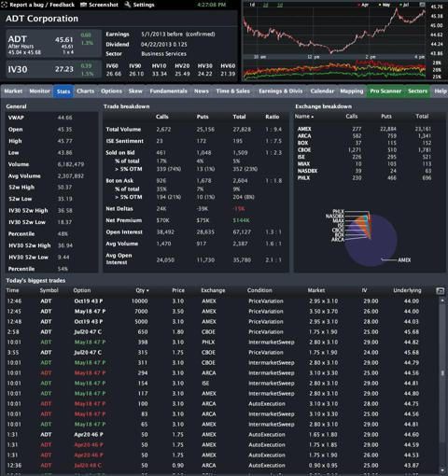The width and height of the screenshot is (448, 476).
Task: Open the Fundamentals tab
Action: point(168,91)
